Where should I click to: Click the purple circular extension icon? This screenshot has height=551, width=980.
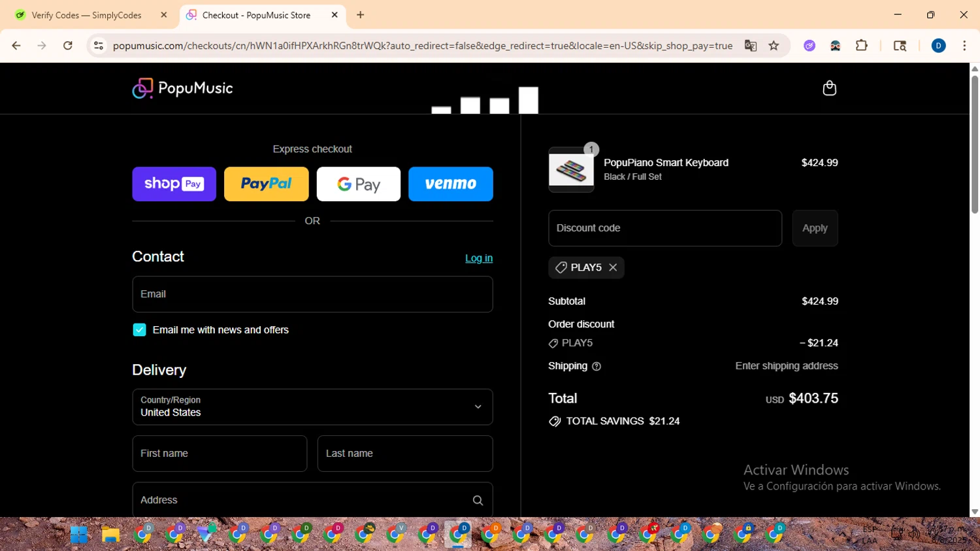coord(809,46)
